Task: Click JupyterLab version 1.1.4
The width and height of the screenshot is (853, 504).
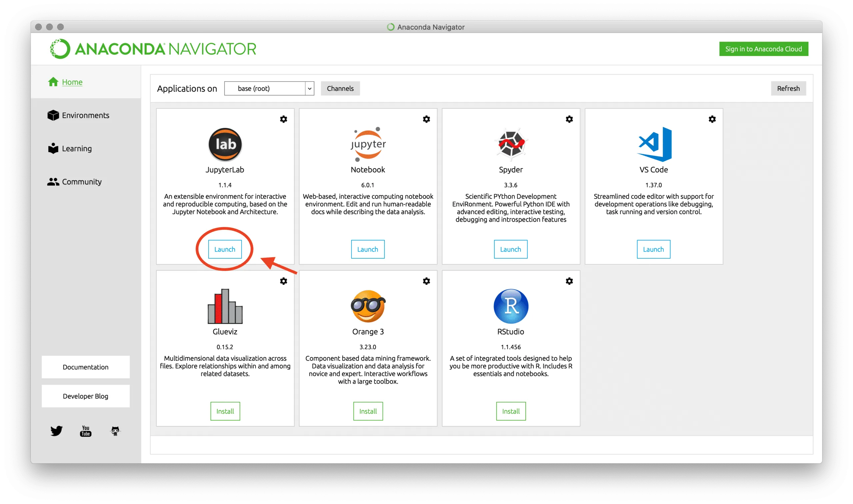Action: coord(225,185)
